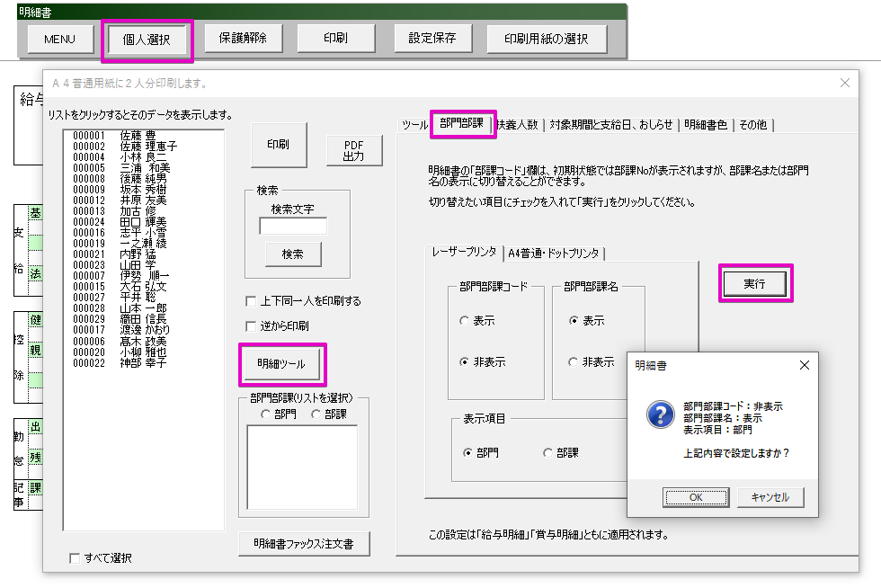Choose 部課 radio in 表示項目

tap(547, 453)
